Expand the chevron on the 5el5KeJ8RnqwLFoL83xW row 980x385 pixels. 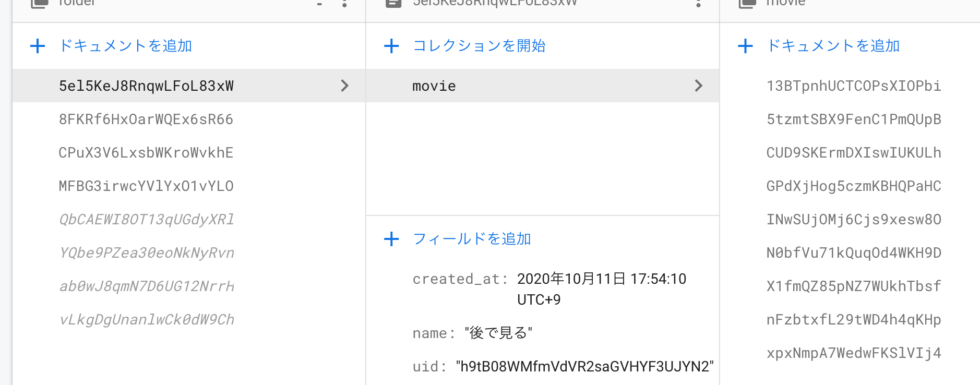click(345, 86)
